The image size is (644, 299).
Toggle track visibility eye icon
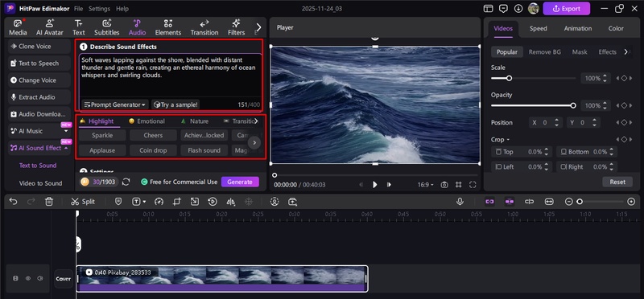(28, 278)
